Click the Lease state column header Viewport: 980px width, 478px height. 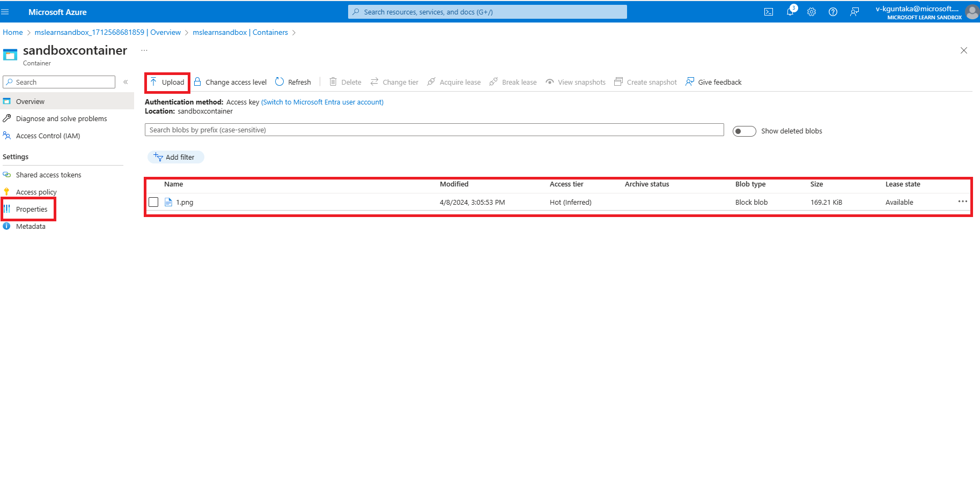903,184
